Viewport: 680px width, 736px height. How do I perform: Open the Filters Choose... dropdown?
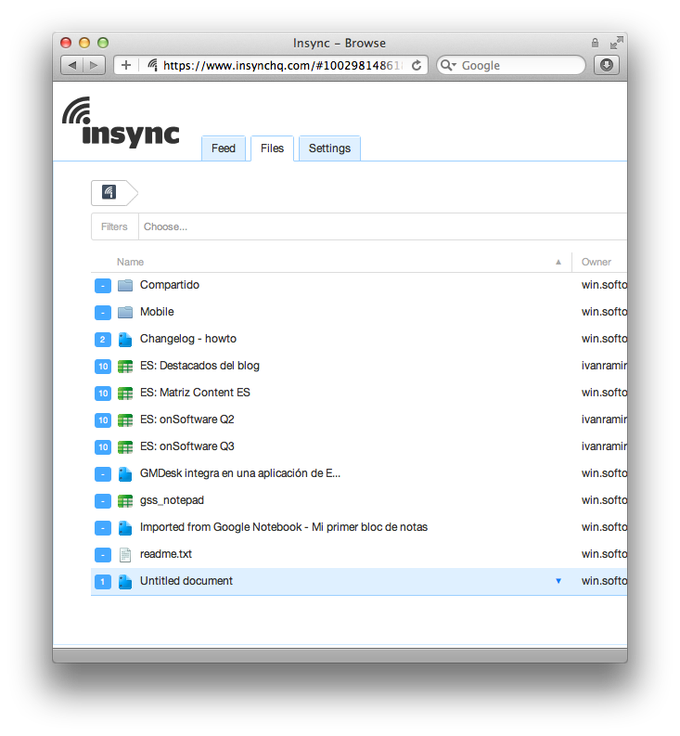click(382, 227)
